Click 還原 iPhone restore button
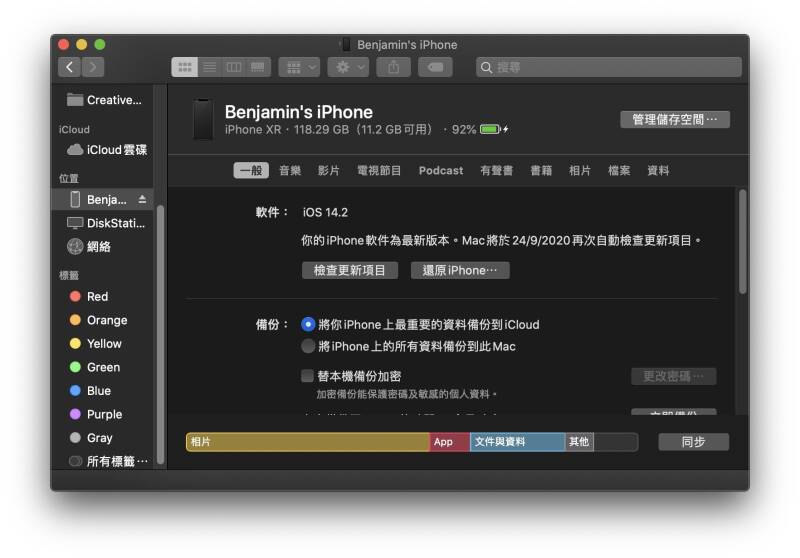Viewport: 800px width, 558px height. click(460, 270)
